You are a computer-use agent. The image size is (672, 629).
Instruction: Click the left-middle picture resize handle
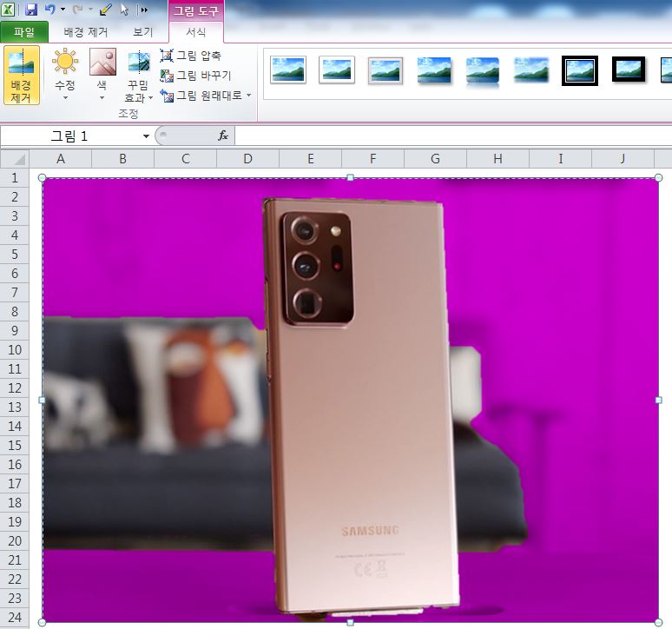click(42, 400)
